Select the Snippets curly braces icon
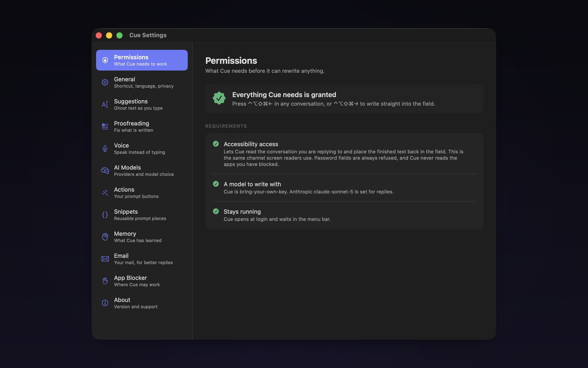The width and height of the screenshot is (588, 368). click(105, 215)
